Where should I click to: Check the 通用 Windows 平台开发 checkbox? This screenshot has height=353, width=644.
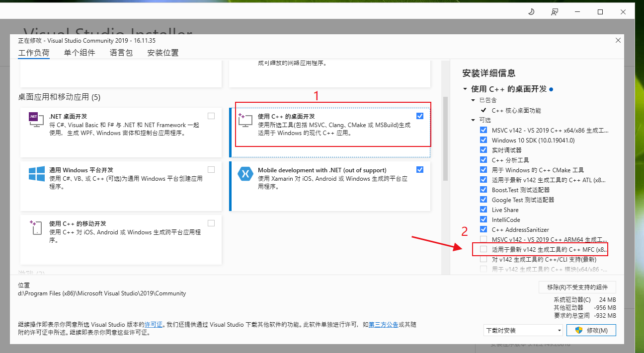[211, 169]
